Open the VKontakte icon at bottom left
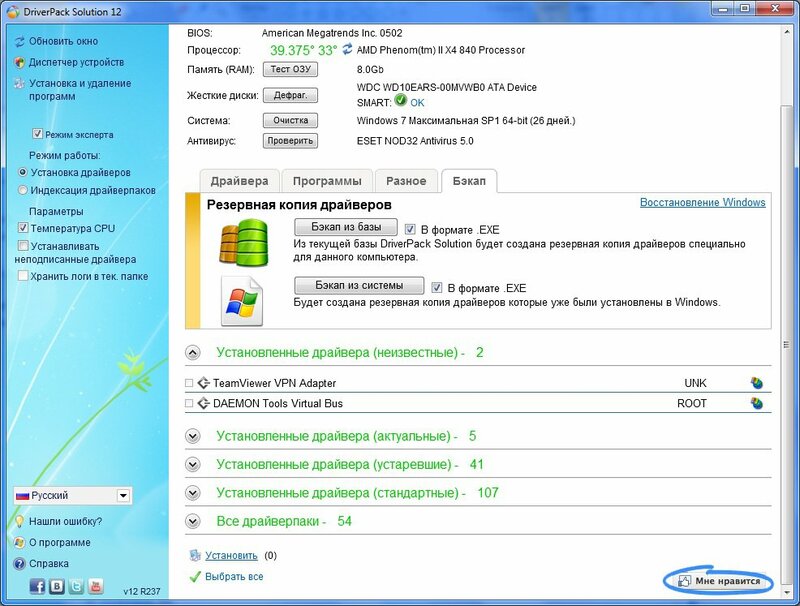Screen dimensions: 800x606 [57, 587]
